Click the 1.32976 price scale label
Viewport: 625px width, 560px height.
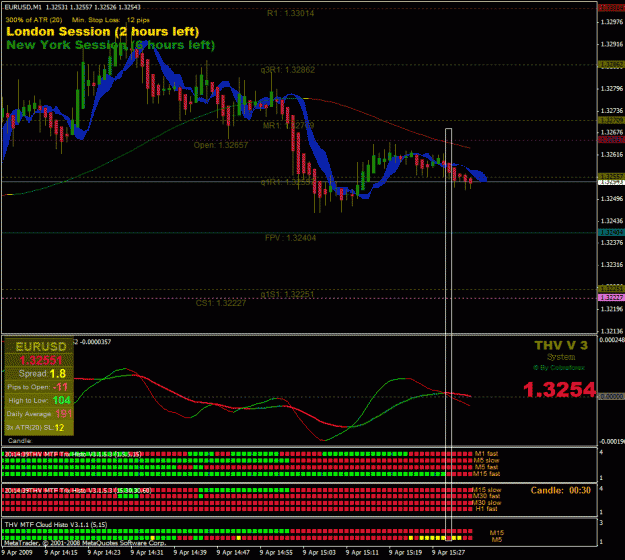coord(612,22)
